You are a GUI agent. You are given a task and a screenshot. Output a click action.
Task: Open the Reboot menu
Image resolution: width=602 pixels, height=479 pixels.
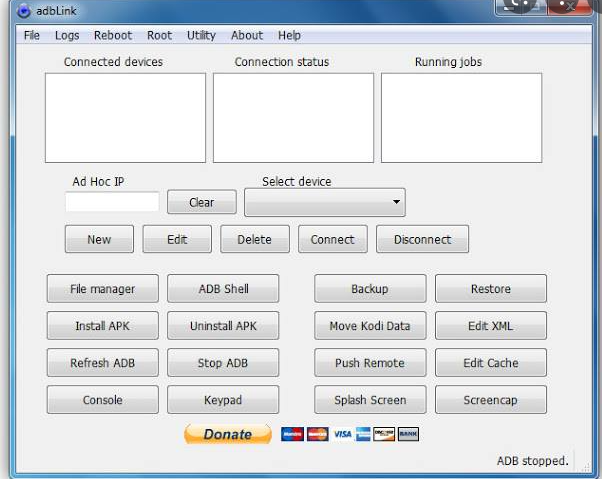tap(113, 35)
